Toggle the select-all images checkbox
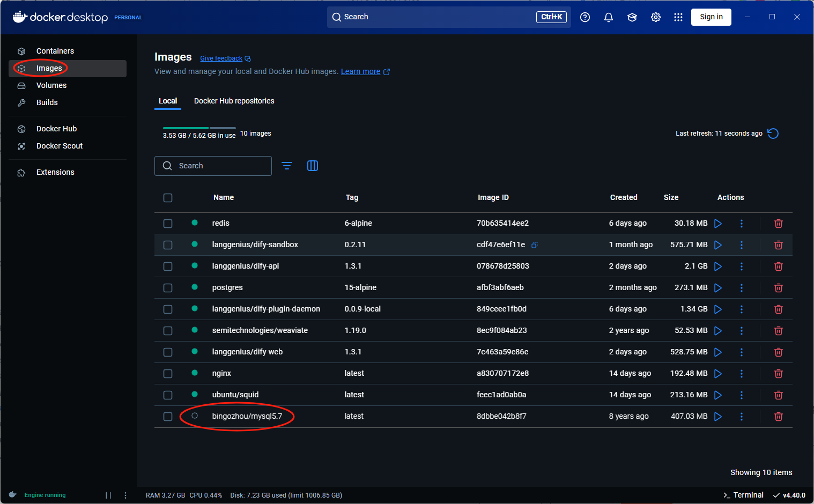Screen dimensions: 814x504 click(x=168, y=198)
